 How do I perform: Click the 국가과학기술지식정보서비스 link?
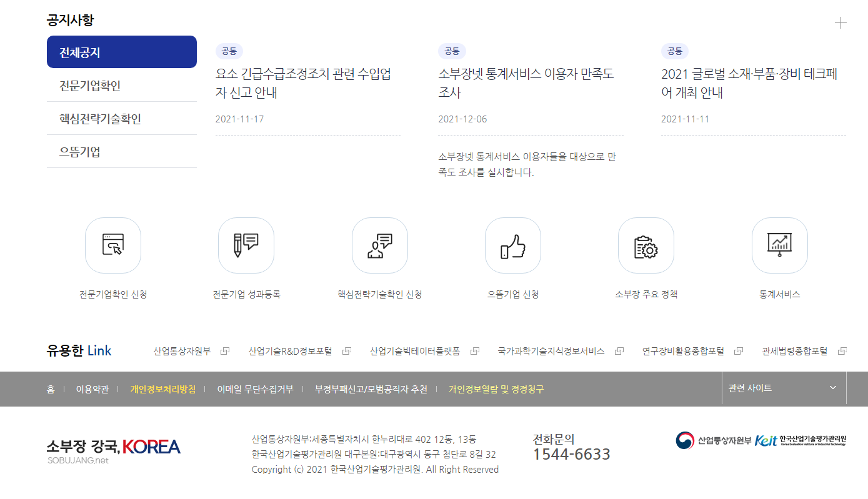pos(551,351)
